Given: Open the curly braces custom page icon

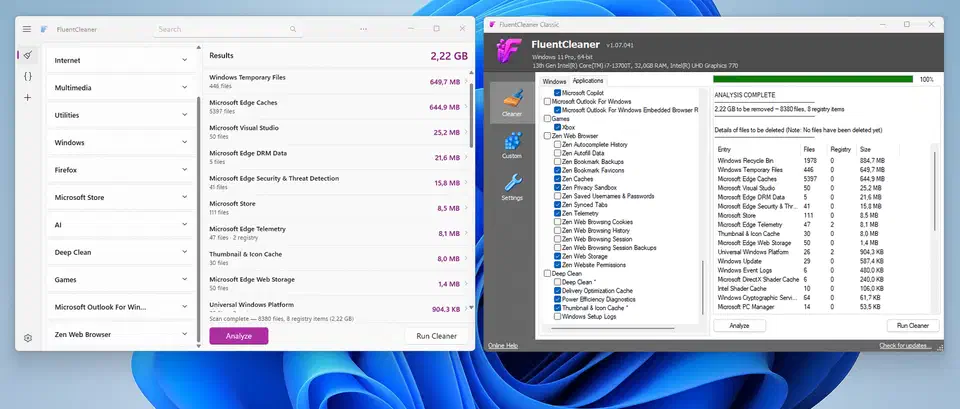Looking at the screenshot, I should coord(28,77).
